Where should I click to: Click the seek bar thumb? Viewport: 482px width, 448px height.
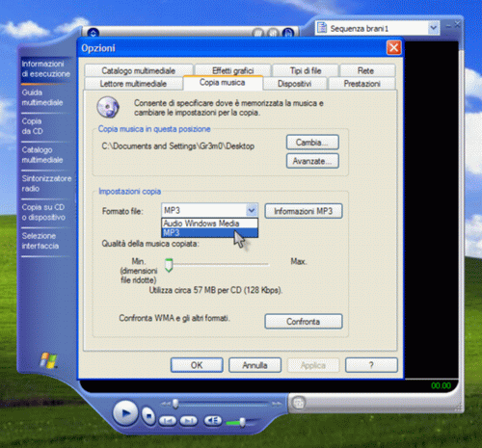175,404
